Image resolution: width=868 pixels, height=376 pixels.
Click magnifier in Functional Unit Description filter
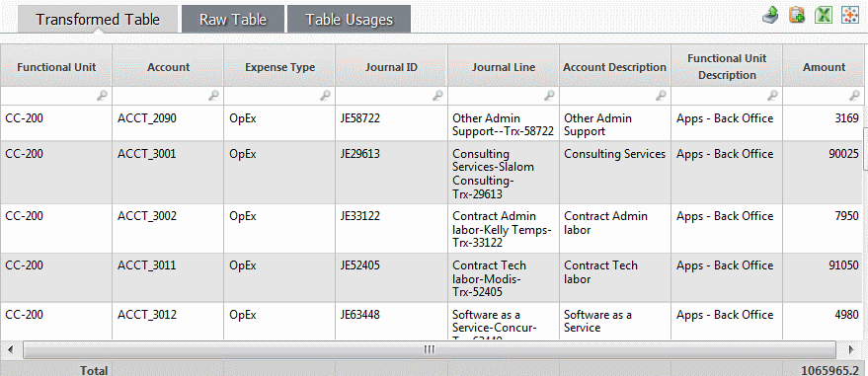click(772, 96)
